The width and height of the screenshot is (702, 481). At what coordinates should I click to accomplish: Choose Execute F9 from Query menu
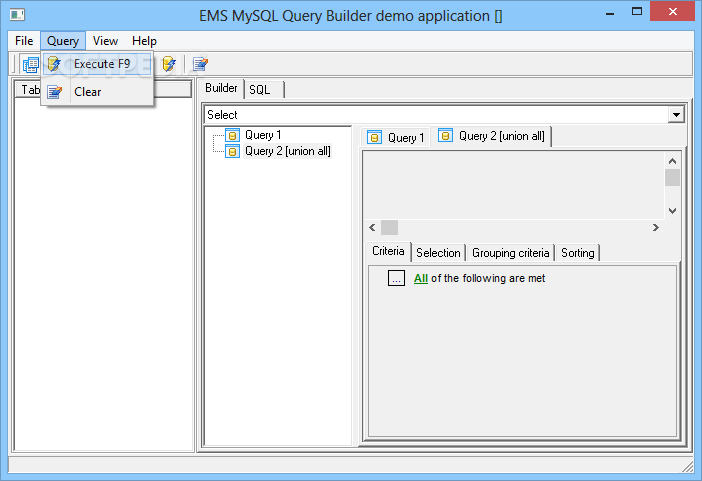98,64
